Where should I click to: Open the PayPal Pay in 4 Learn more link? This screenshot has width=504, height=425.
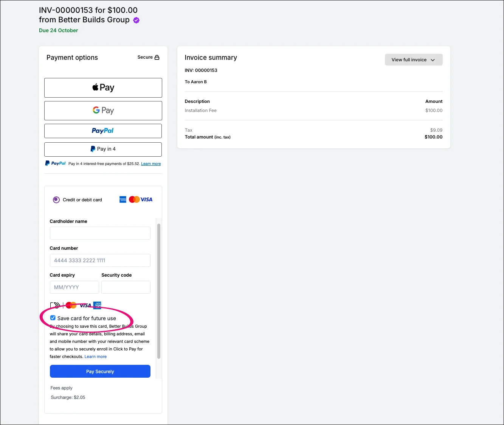(x=151, y=164)
